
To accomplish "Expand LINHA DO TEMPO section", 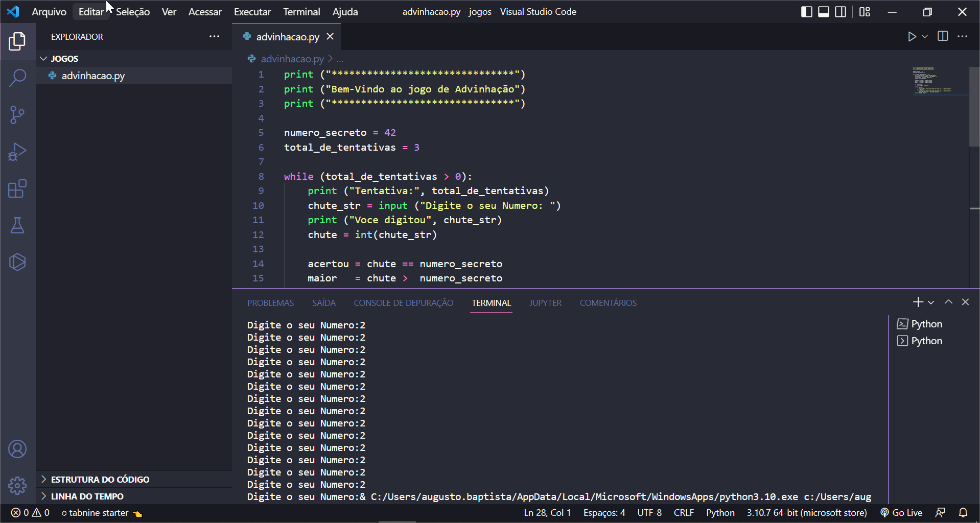I will (134, 496).
